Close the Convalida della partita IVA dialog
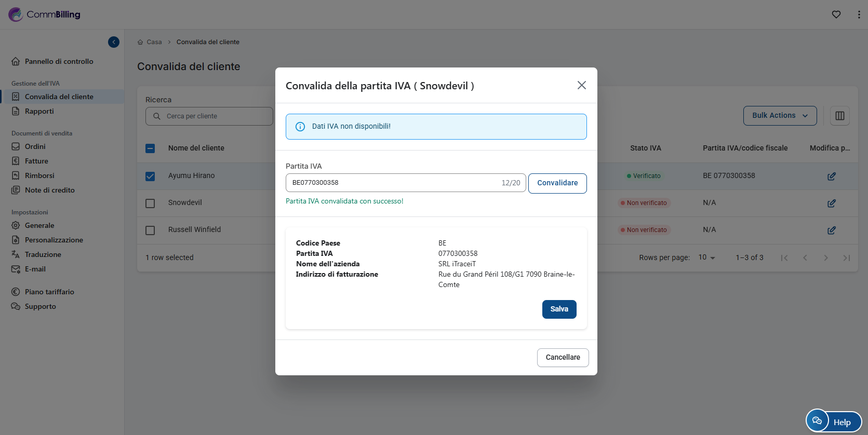Image resolution: width=868 pixels, height=435 pixels. pyautogui.click(x=581, y=85)
